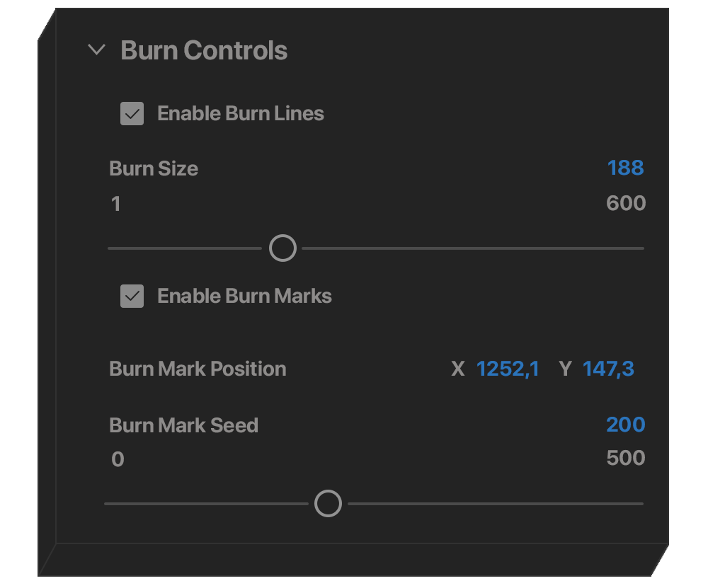The width and height of the screenshot is (708, 588).
Task: Click the Enable Burn Lines label text
Action: click(241, 114)
